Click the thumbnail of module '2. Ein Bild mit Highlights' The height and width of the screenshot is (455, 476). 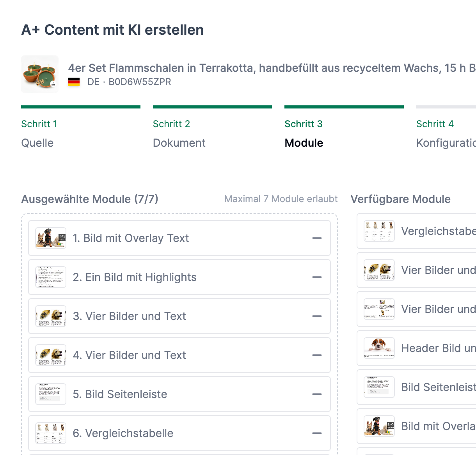50,277
